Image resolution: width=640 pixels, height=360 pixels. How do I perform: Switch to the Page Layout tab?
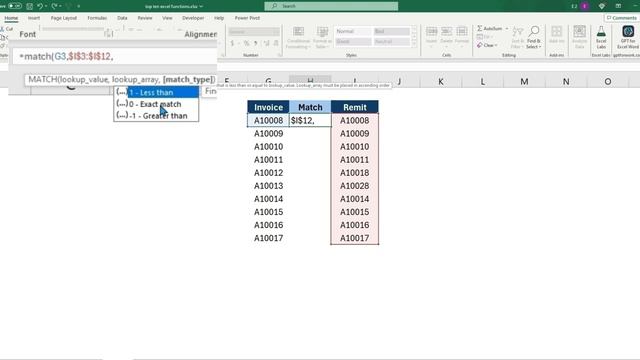click(64, 18)
